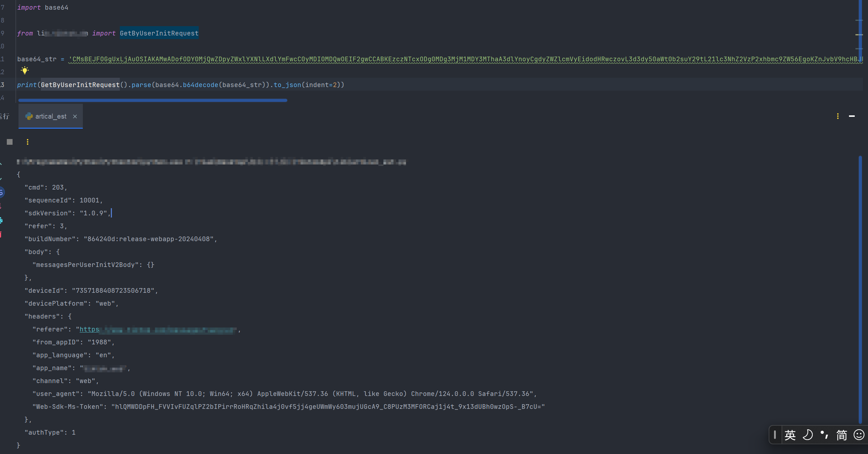Click the "from_appID": "1988" line

74,342
